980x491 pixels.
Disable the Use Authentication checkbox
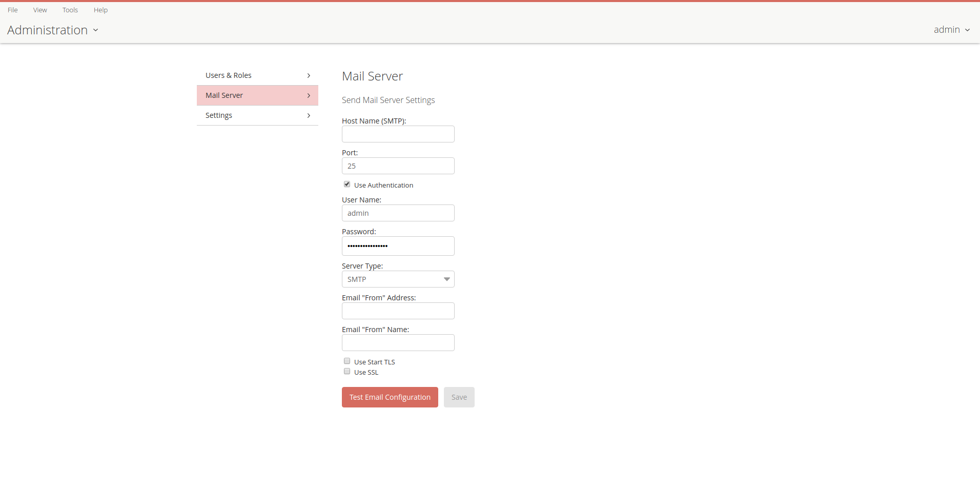pyautogui.click(x=347, y=185)
